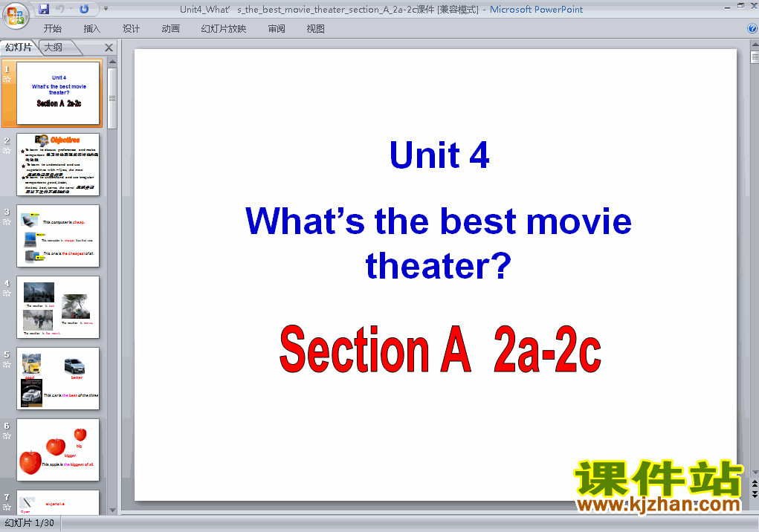Viewport: 759px width, 532px height.
Task: Select slide 7 thumbnail expensive
Action: [58, 502]
